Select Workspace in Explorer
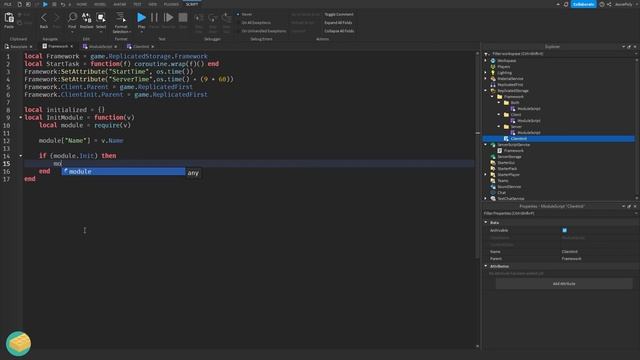The height and width of the screenshot is (360, 640). point(507,60)
